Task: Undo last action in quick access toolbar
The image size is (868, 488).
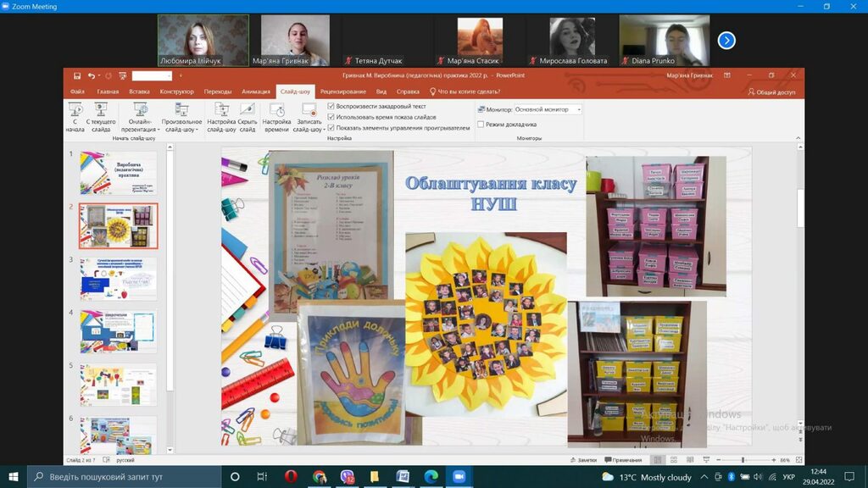Action: click(92, 75)
